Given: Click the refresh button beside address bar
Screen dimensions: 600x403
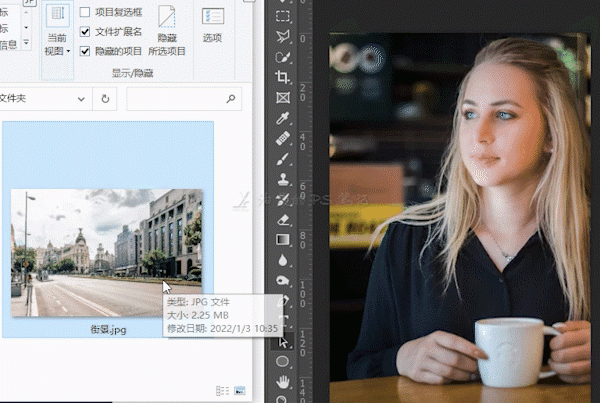Looking at the screenshot, I should [x=105, y=99].
